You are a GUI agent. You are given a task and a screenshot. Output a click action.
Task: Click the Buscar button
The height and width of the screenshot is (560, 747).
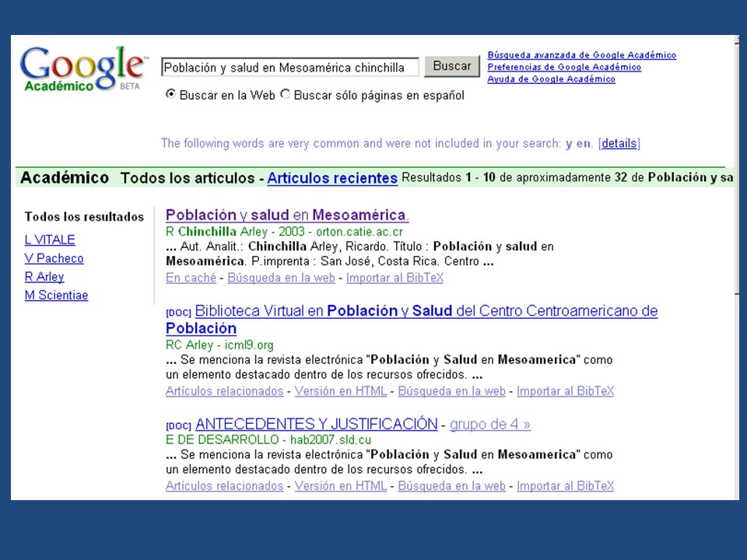[451, 65]
